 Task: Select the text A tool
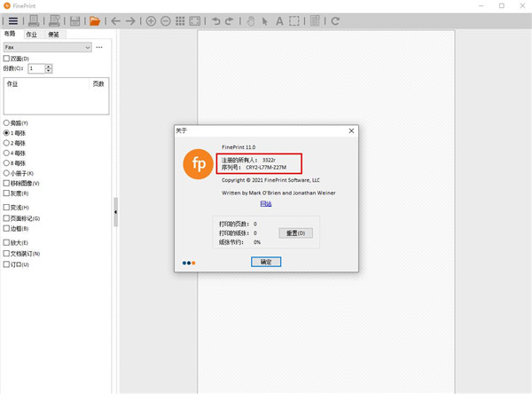point(279,21)
